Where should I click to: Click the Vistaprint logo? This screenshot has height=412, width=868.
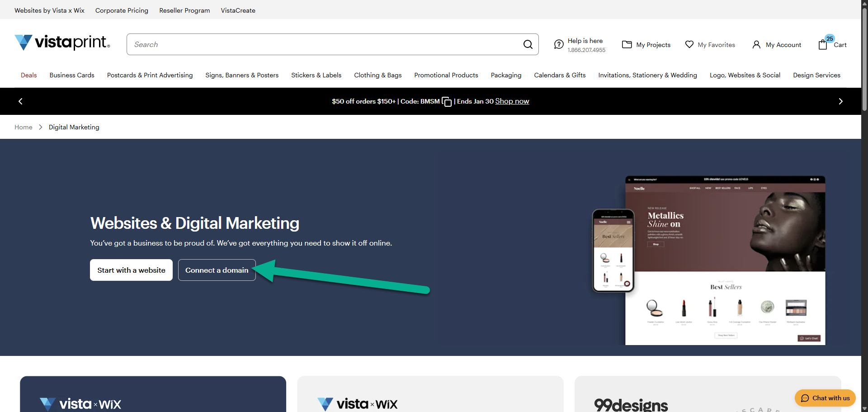point(62,43)
